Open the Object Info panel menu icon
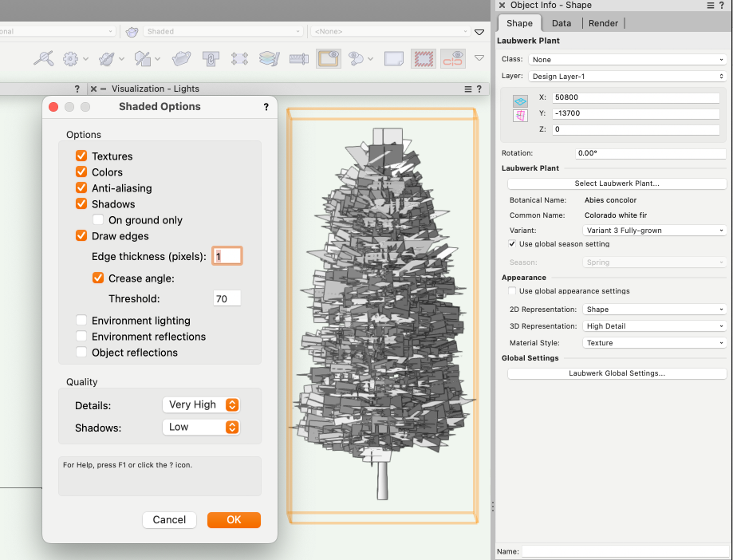Viewport: 733px width, 560px height. [710, 6]
